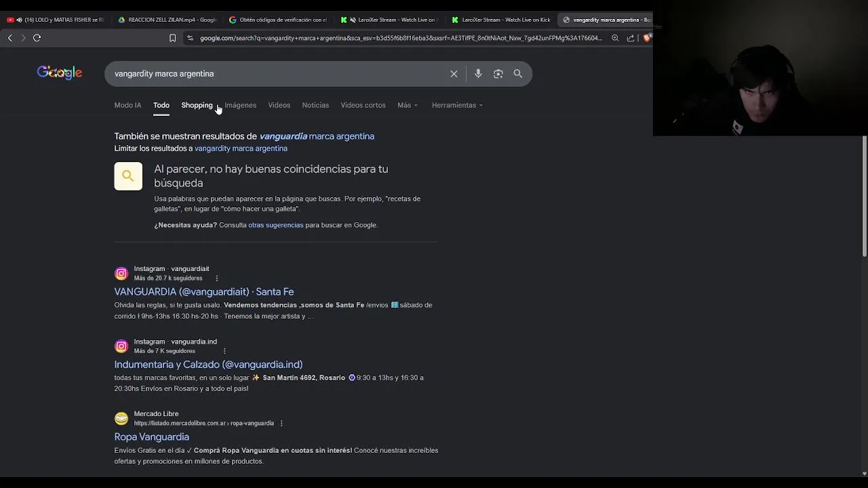The width and height of the screenshot is (868, 488).
Task: Bookmark this page with the bookmark icon
Action: click(172, 38)
